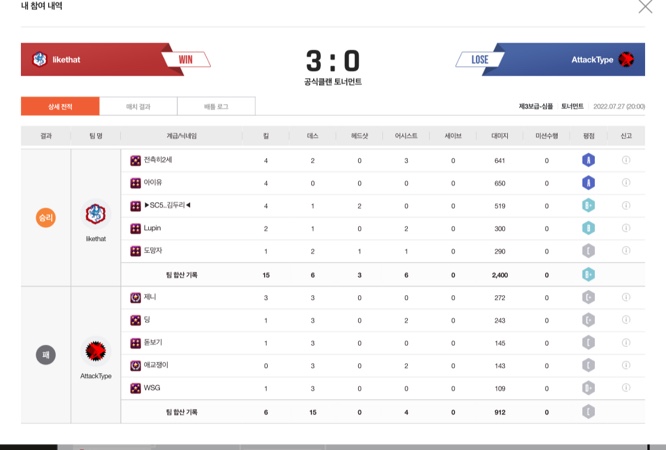The width and height of the screenshot is (666, 450).
Task: Click the player name 애교쟁이
Action: [x=156, y=365]
